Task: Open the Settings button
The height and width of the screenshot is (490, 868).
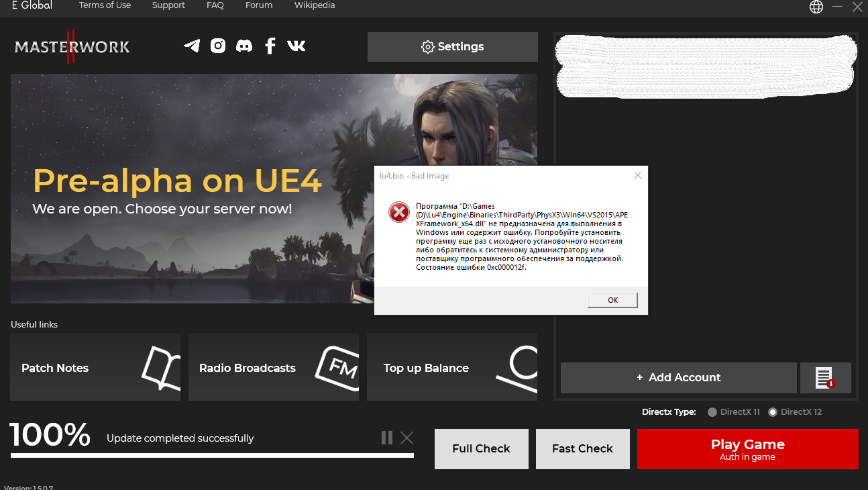Action: (x=453, y=47)
